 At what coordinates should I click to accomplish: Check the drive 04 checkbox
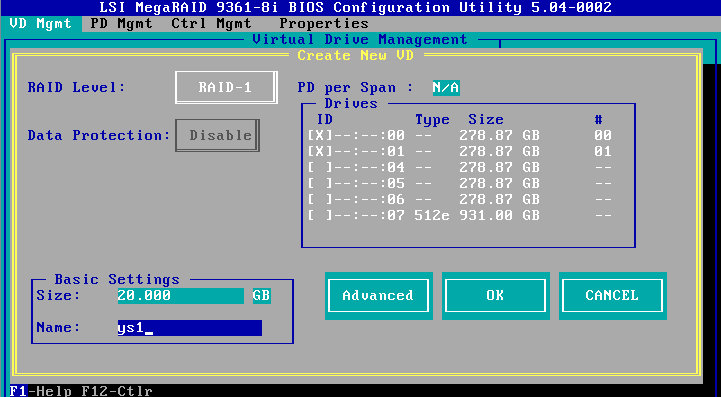point(320,167)
